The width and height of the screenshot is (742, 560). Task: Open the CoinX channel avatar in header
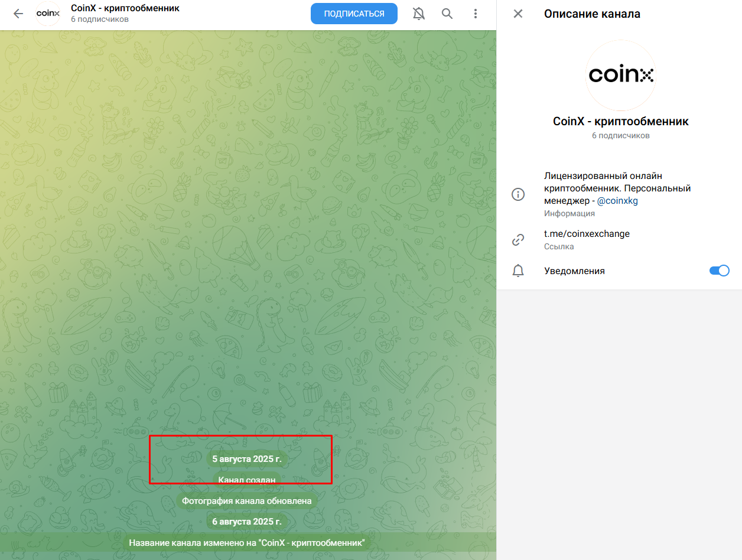[x=48, y=14]
